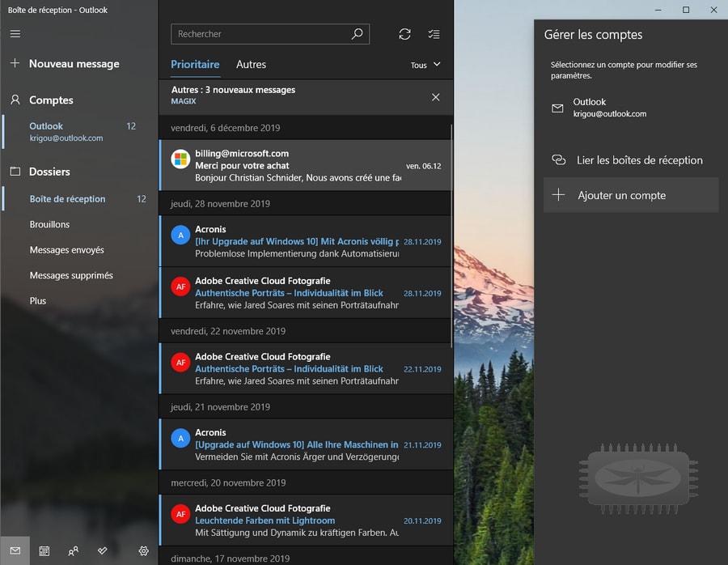The width and height of the screenshot is (728, 565).
Task: Switch to Mail app icon in bottom bar
Action: [x=15, y=550]
